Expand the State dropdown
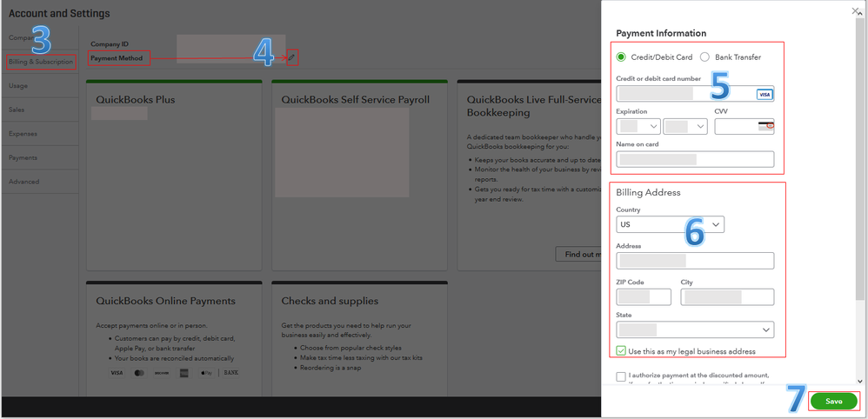The width and height of the screenshot is (868, 419). [695, 329]
